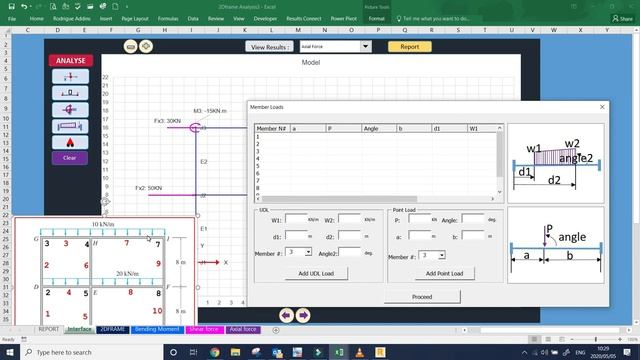This screenshot has width=640, height=360.
Task: Click the P point load input field
Action: tap(420, 219)
